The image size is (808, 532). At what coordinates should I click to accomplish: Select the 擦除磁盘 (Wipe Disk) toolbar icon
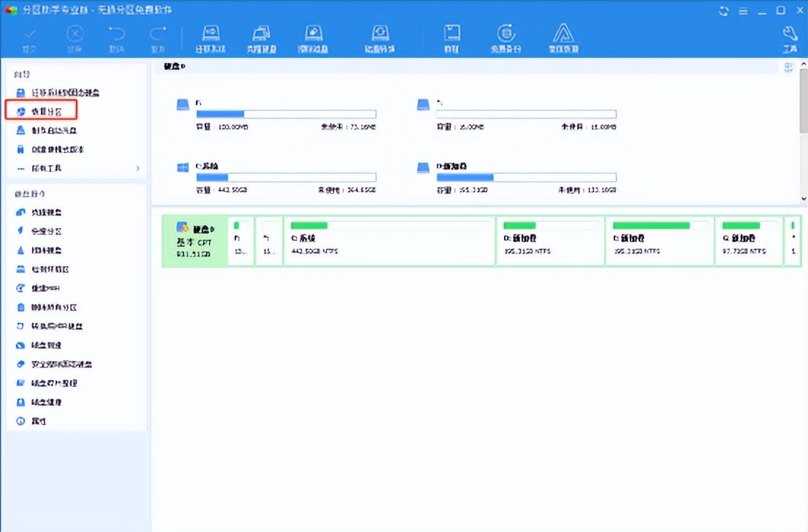[313, 38]
